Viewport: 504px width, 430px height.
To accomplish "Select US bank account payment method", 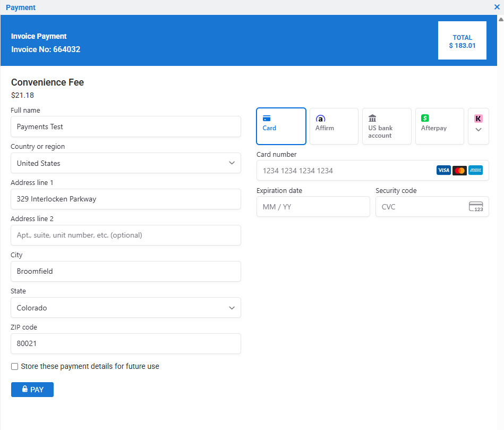I will [x=386, y=126].
